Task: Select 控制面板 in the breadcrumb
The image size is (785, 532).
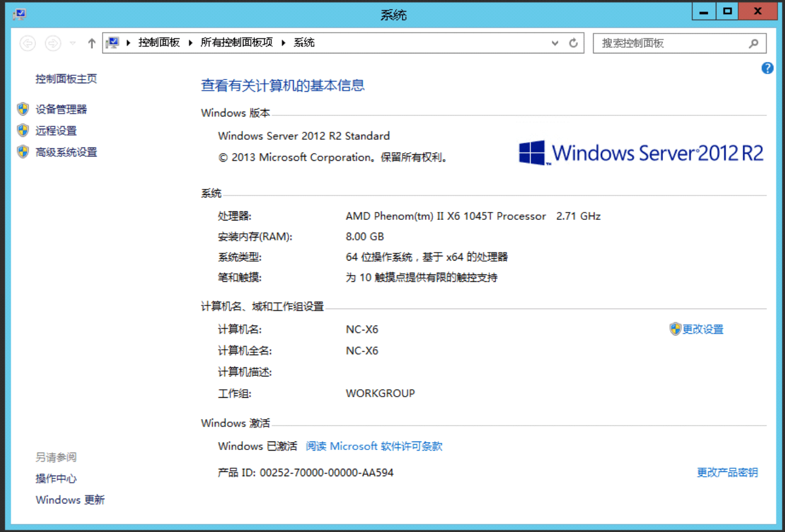Action: 159,43
